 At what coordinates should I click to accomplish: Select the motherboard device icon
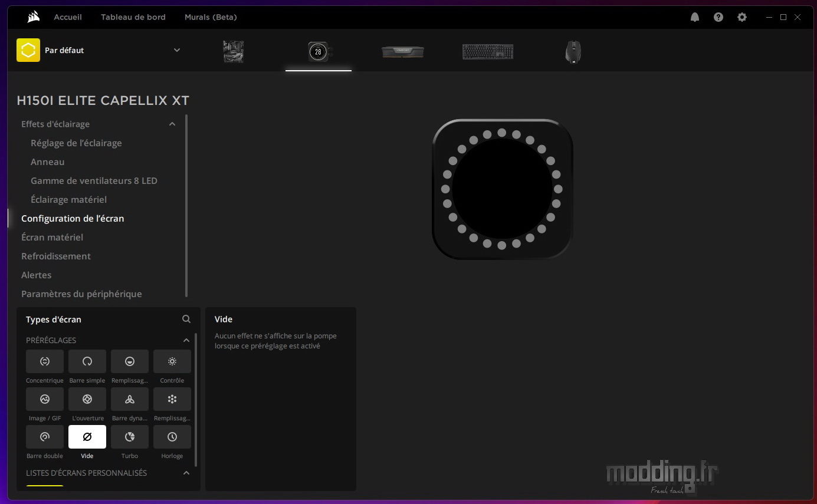[234, 51]
